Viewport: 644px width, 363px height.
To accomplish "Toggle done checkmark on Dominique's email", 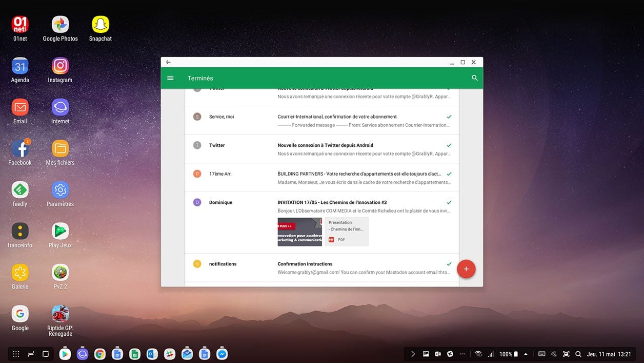I will click(x=449, y=202).
